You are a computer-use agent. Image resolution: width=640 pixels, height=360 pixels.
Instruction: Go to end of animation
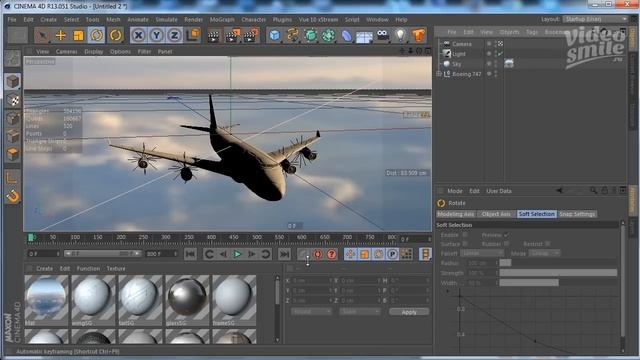pyautogui.click(x=284, y=254)
